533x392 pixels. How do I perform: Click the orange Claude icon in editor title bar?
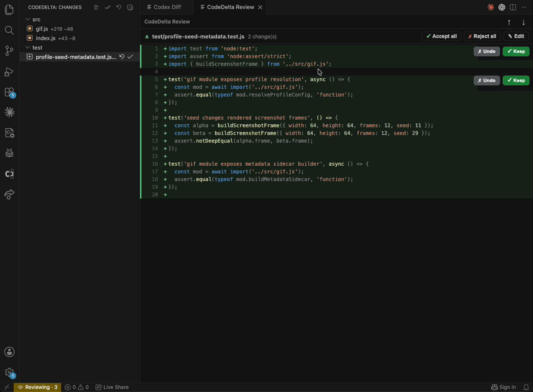[x=491, y=7]
